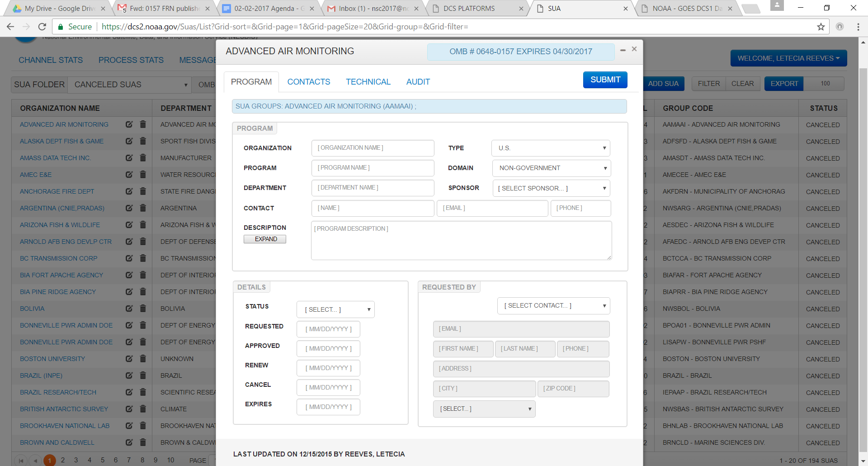This screenshot has width=868, height=466.
Task: Open the PROCESS STATS menu
Action: (131, 60)
